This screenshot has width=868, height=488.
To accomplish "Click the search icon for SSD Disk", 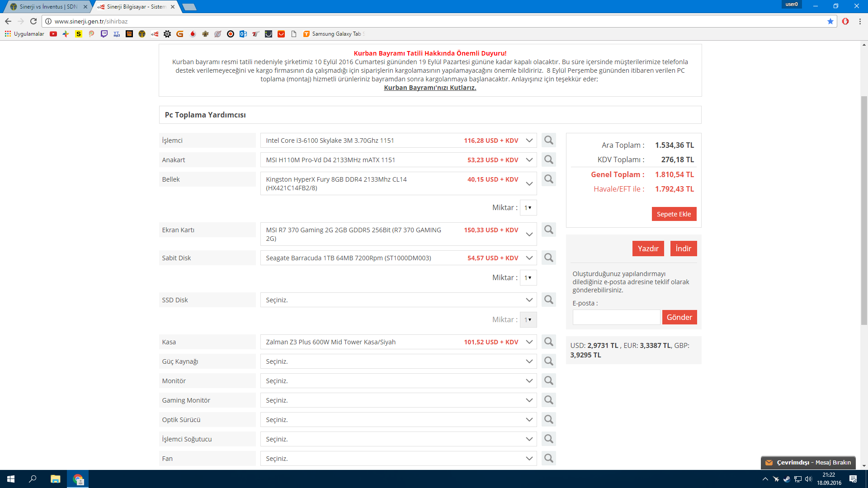I will (548, 300).
